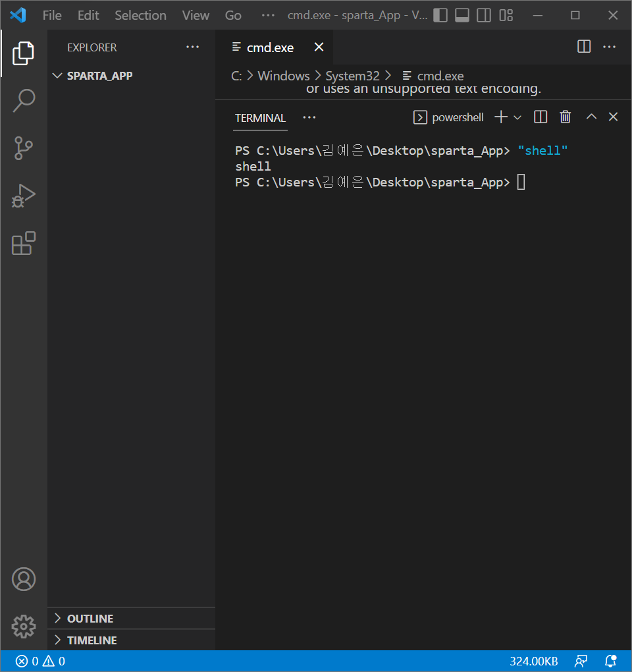Open Explorer Views and More Actions ellipsis

[x=192, y=47]
